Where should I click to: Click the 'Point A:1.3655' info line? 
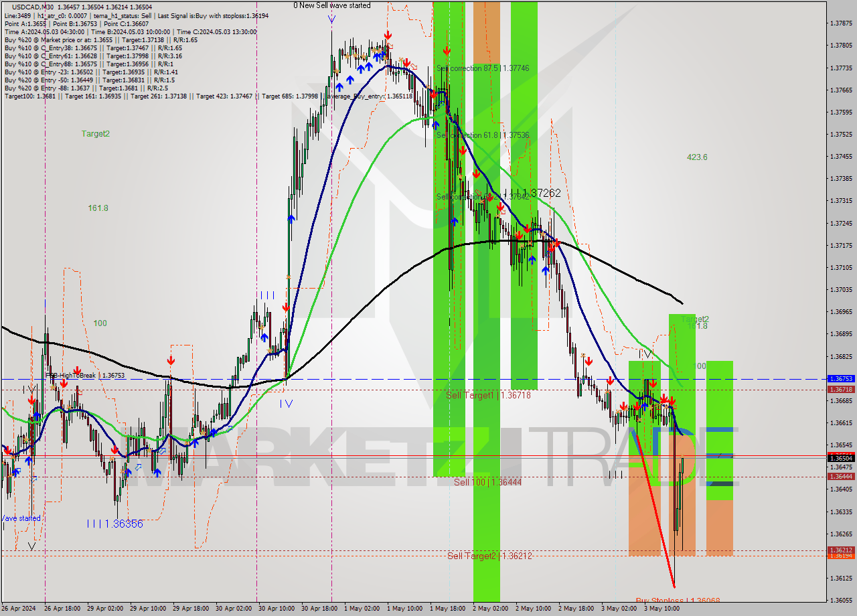click(x=77, y=23)
